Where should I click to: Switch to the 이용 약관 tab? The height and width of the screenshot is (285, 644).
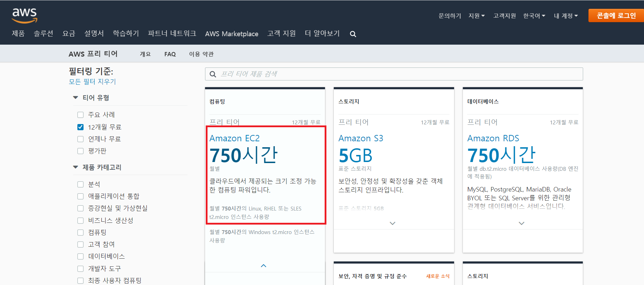(201, 54)
